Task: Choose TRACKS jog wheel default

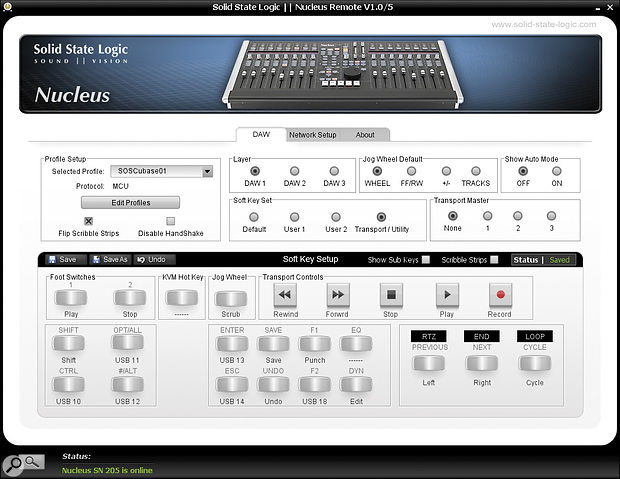Action: (476, 171)
